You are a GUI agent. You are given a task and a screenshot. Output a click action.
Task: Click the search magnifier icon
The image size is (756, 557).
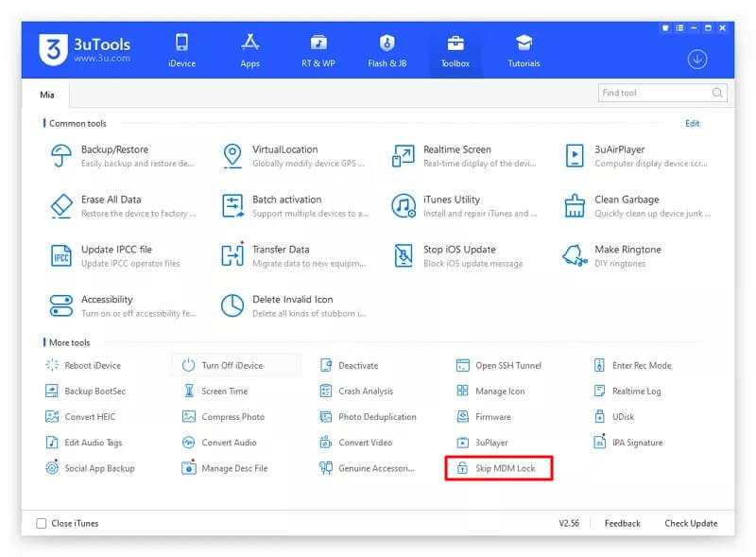tap(717, 93)
